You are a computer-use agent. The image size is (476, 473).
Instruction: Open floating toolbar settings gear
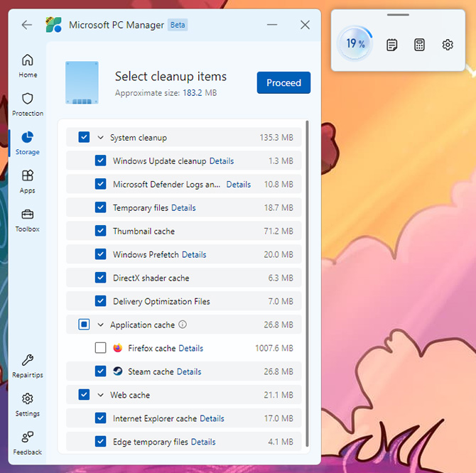point(447,45)
